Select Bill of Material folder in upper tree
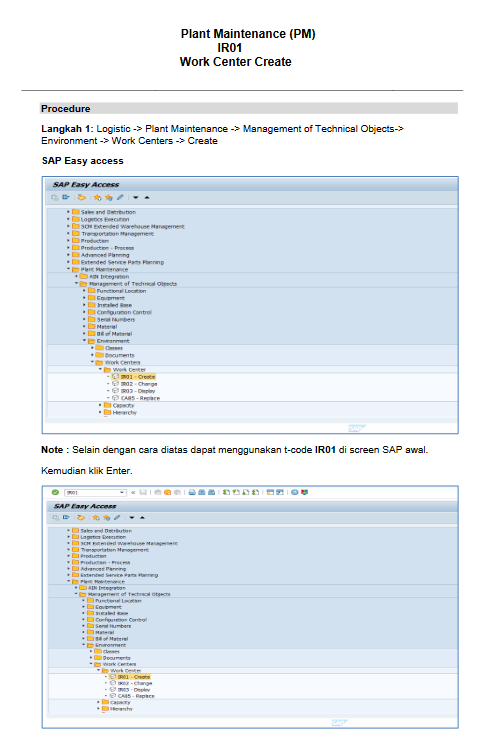494x734 pixels. click(x=110, y=334)
